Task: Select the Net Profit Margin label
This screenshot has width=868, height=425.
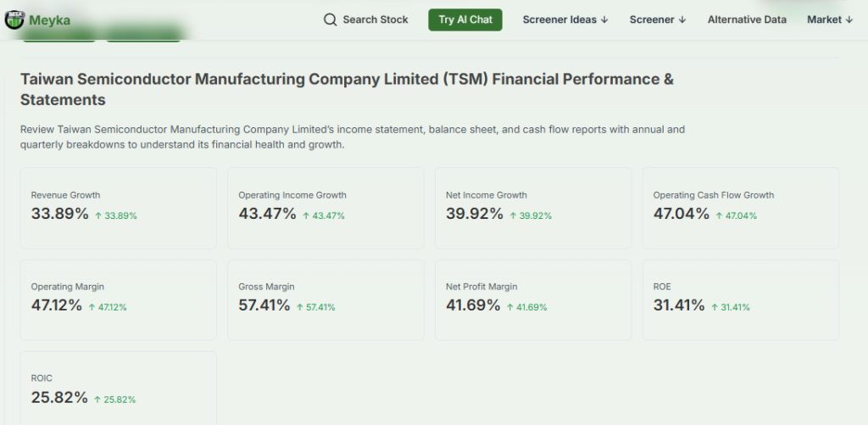Action: point(481,287)
